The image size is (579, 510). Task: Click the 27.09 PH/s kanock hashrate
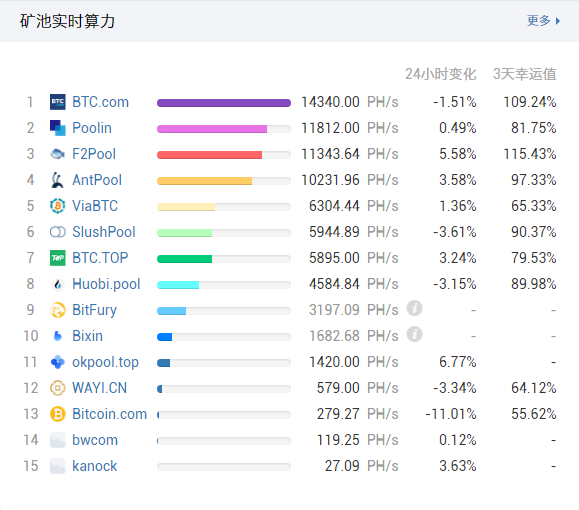point(362,466)
